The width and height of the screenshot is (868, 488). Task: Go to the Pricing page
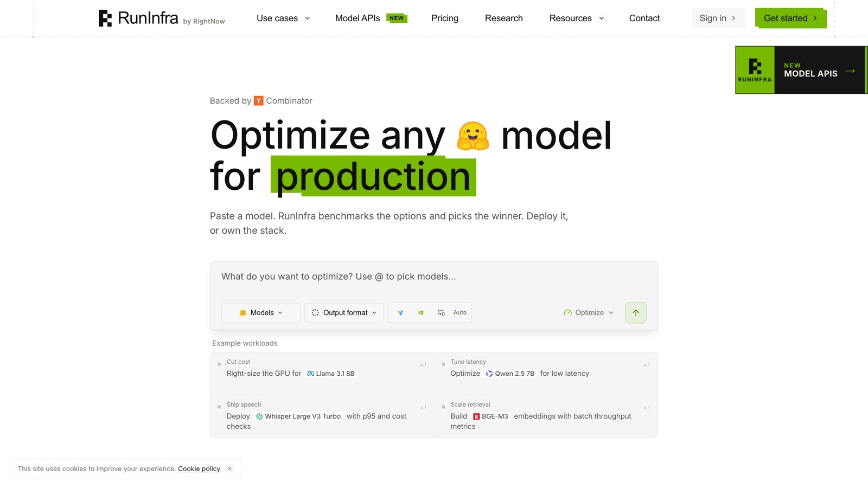pyautogui.click(x=445, y=18)
